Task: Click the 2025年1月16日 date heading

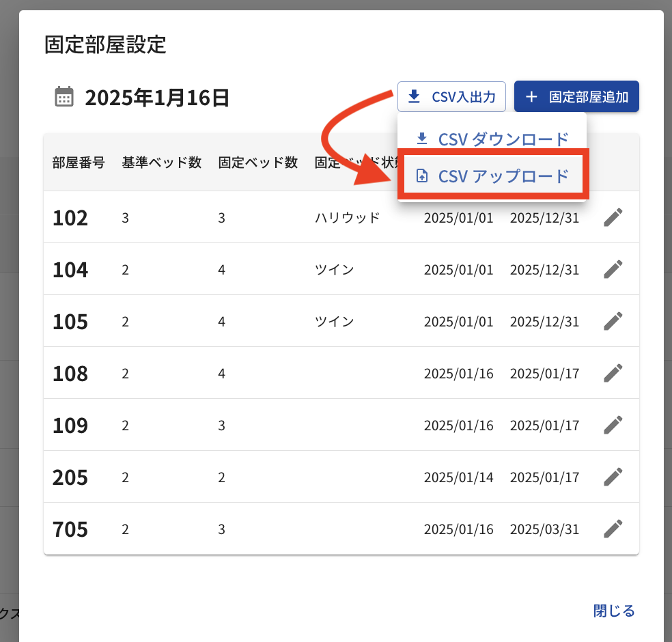Action: [157, 98]
